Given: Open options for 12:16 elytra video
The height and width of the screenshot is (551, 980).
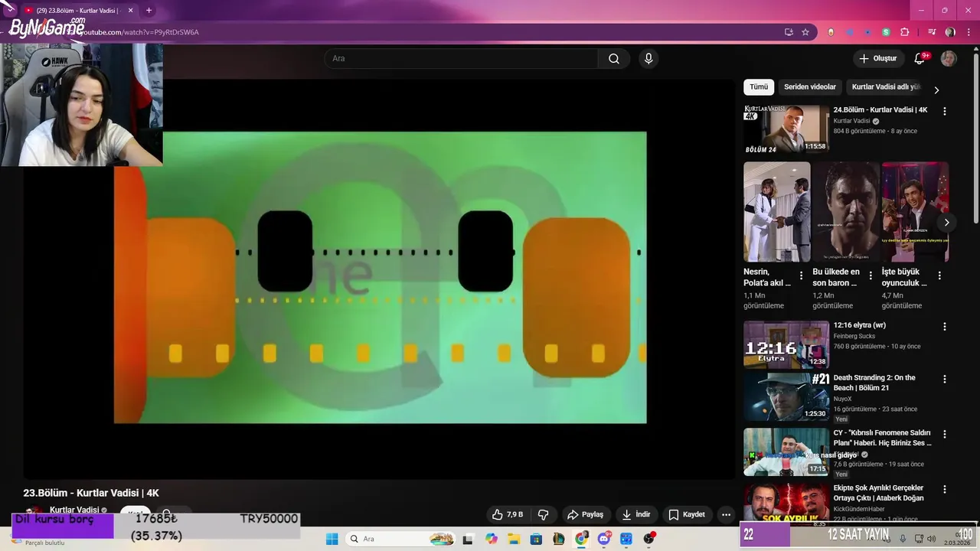Looking at the screenshot, I should (x=944, y=326).
